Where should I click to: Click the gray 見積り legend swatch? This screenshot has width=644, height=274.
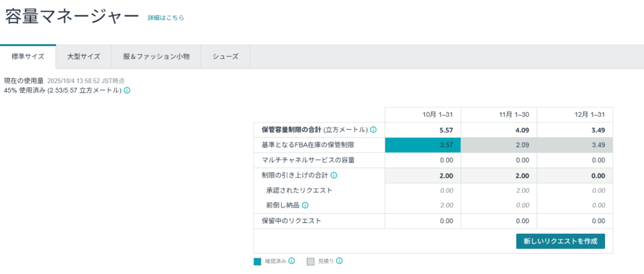pyautogui.click(x=311, y=261)
